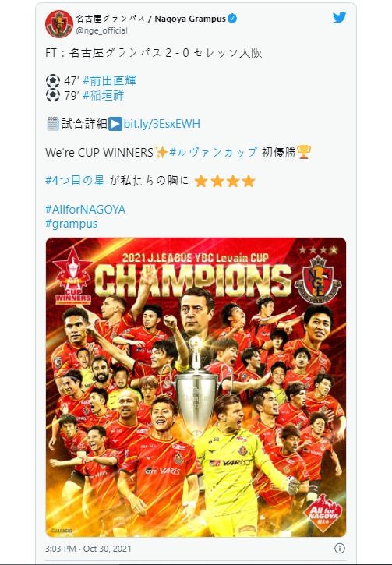
Task: Open hashtag #前田直輝
Action: tap(109, 81)
